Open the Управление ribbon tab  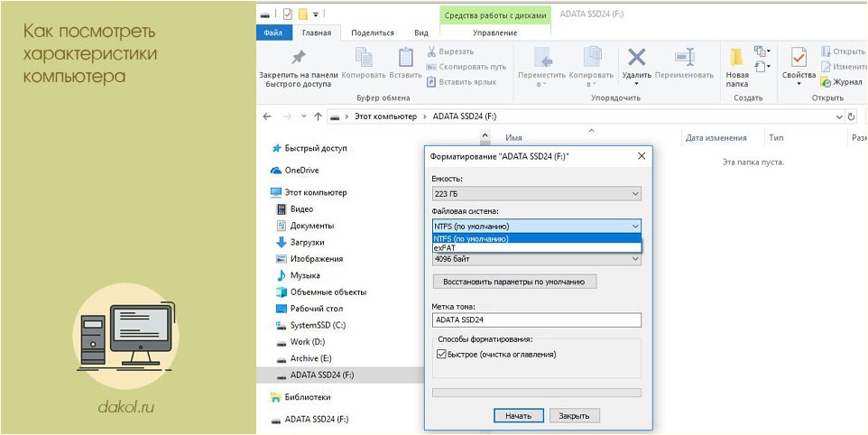pos(494,32)
